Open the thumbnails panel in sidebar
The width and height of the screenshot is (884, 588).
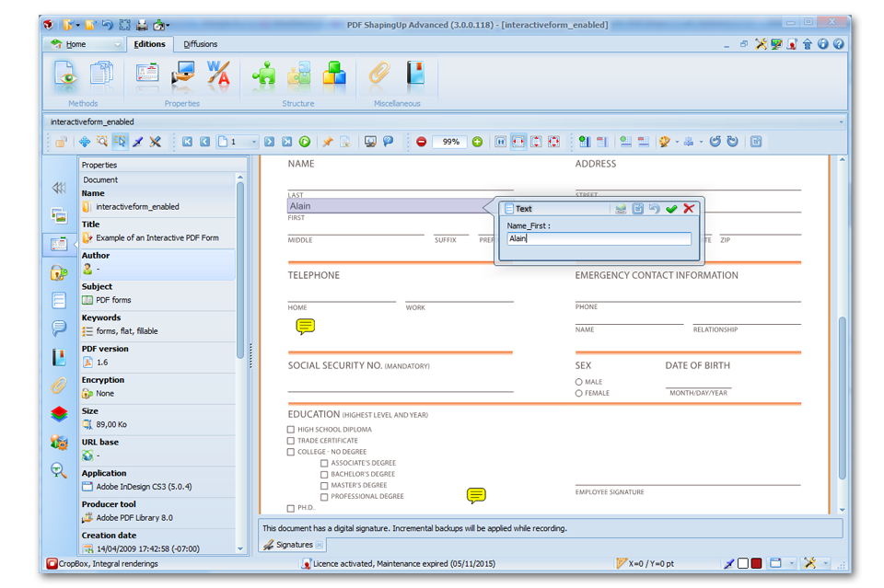pyautogui.click(x=59, y=215)
